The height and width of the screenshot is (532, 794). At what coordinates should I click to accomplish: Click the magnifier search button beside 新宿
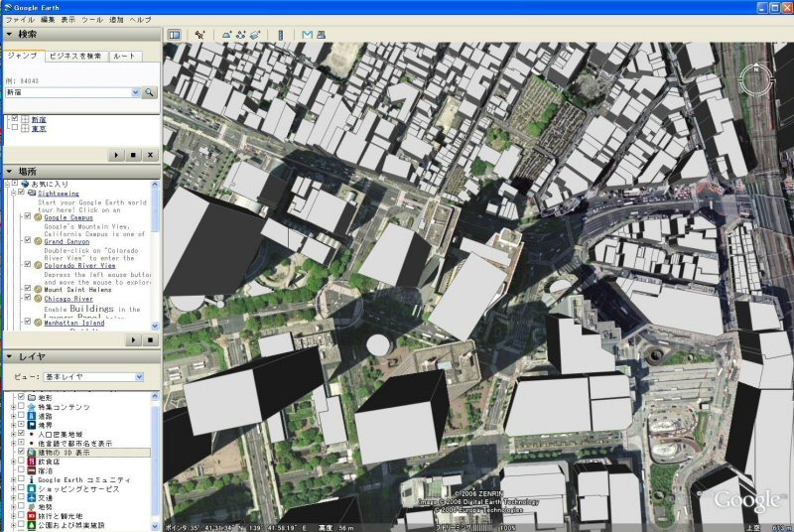[150, 92]
